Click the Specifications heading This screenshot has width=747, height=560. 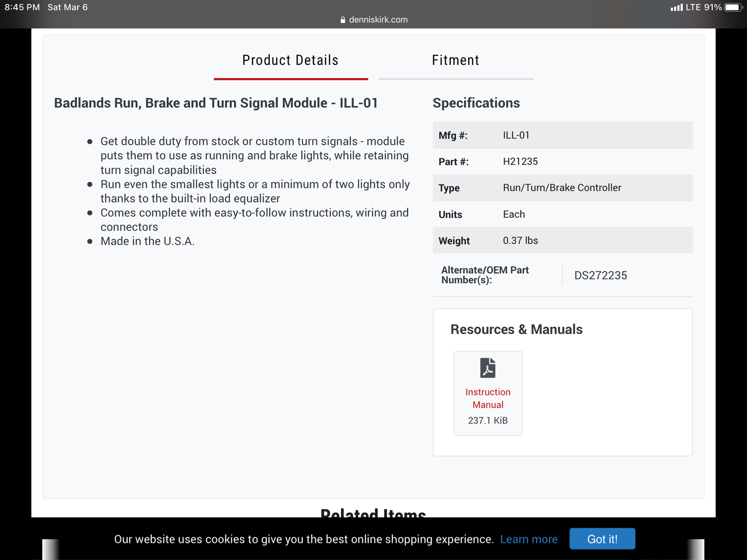(x=476, y=103)
